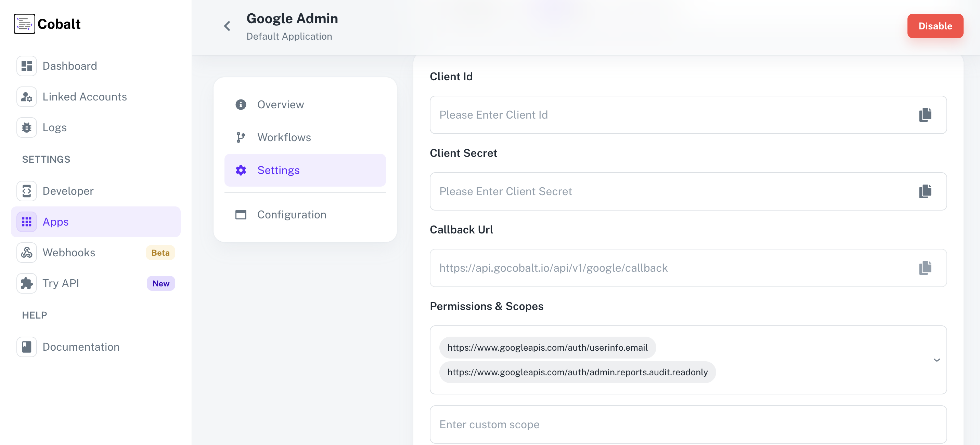Select the userinfo.email scope chip
980x445 pixels.
(547, 347)
